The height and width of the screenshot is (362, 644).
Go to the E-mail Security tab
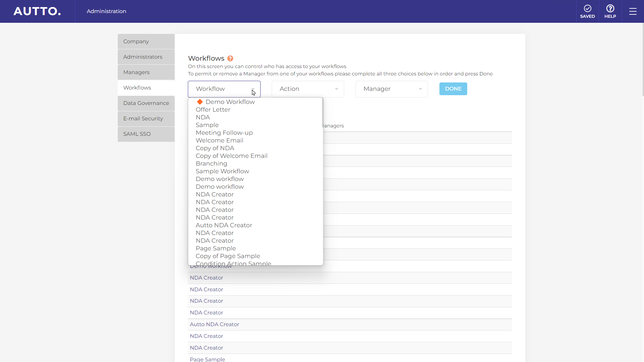pos(146,119)
